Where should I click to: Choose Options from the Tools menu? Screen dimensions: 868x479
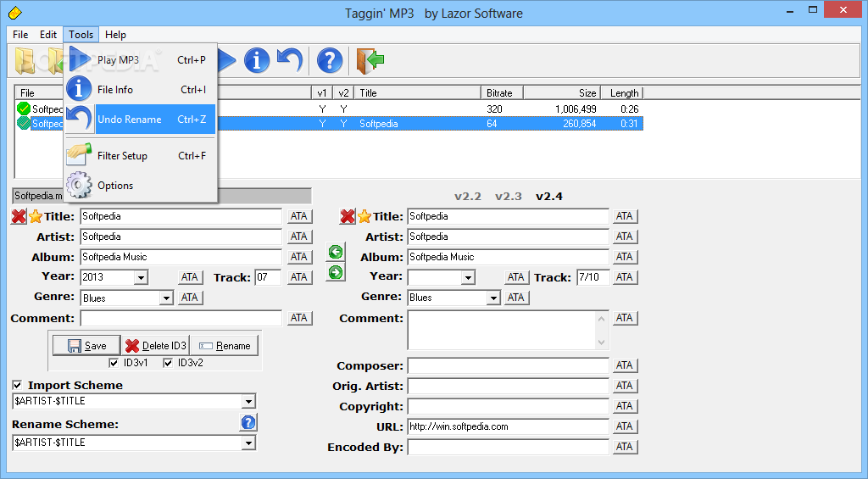[x=141, y=186]
